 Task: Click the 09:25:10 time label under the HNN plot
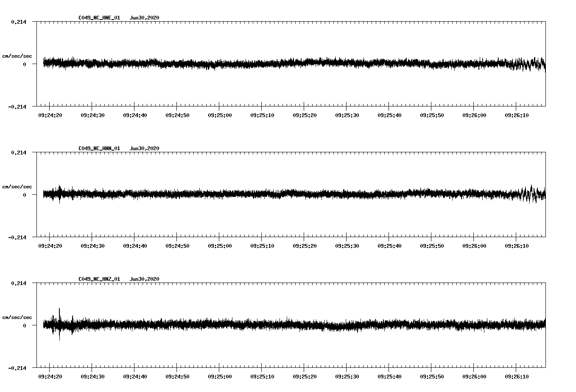(x=262, y=246)
